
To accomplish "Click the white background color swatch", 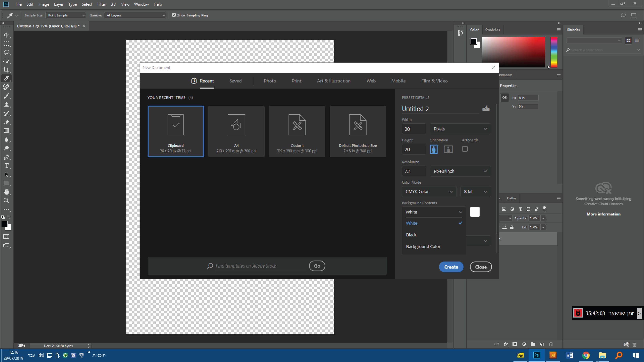I will [x=474, y=212].
